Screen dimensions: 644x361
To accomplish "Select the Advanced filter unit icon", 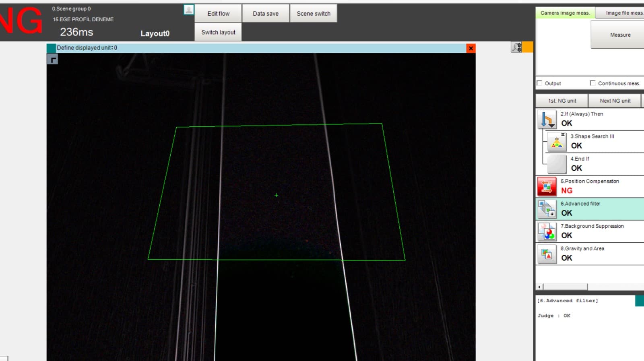I will click(547, 209).
